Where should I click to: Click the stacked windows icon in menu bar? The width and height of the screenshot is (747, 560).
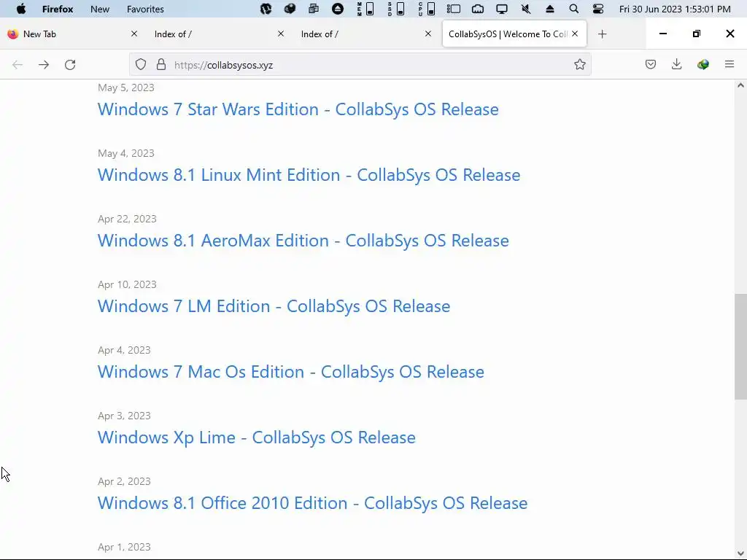tap(314, 9)
